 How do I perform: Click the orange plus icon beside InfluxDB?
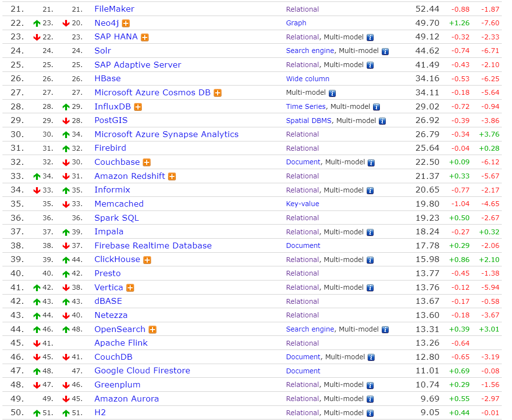point(138,107)
